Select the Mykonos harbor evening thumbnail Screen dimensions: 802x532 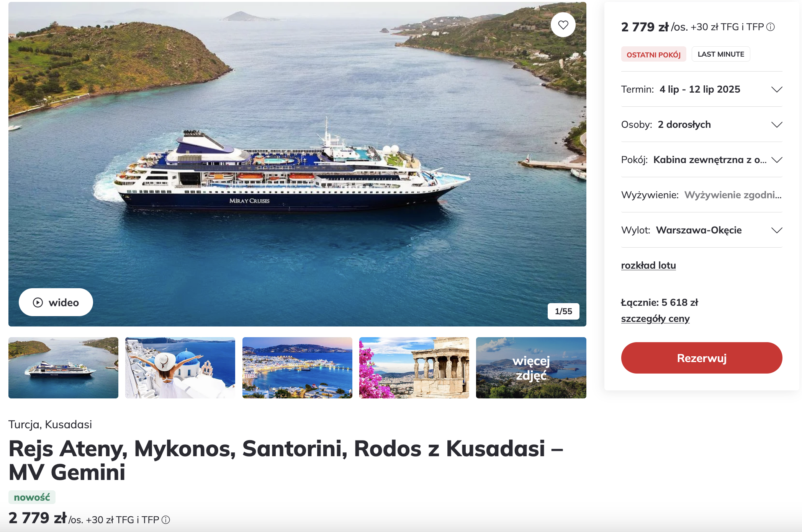point(297,368)
